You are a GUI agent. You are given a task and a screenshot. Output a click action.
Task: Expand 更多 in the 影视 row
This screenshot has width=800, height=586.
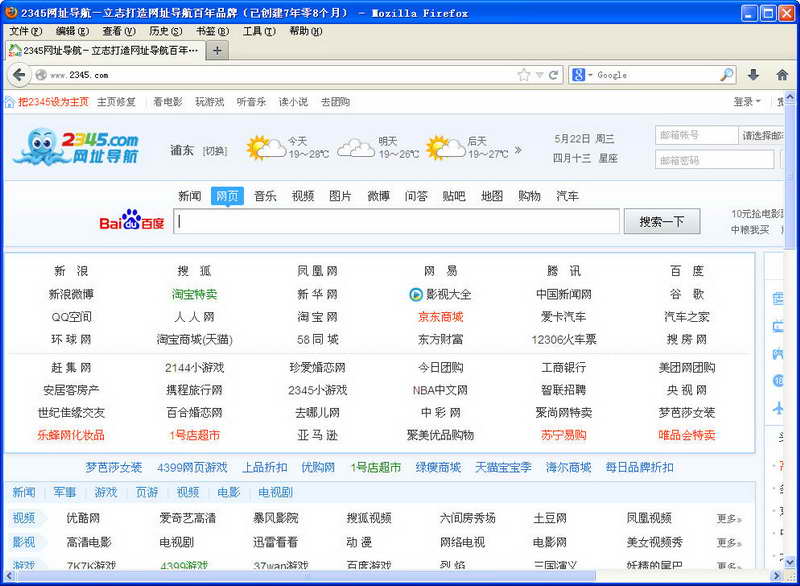pos(729,542)
